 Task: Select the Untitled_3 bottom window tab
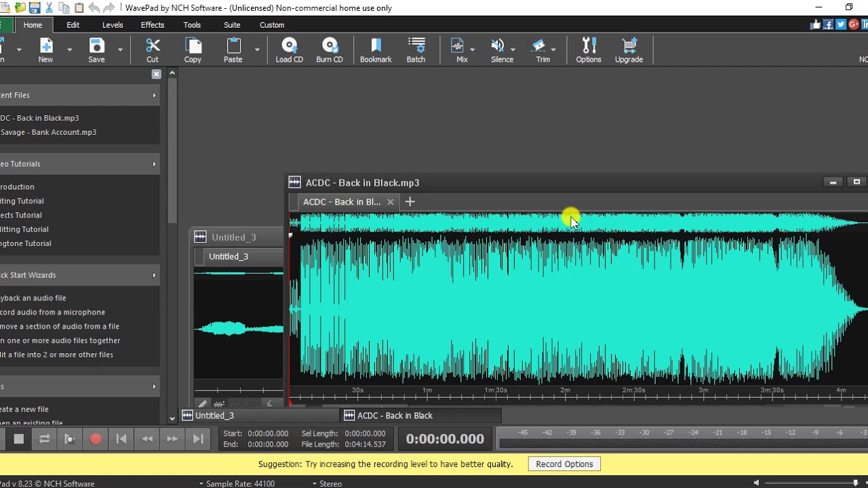coord(260,415)
